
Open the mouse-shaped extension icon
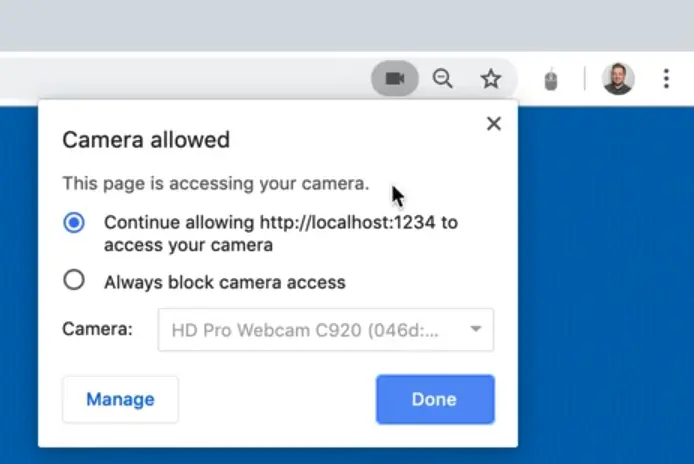550,79
